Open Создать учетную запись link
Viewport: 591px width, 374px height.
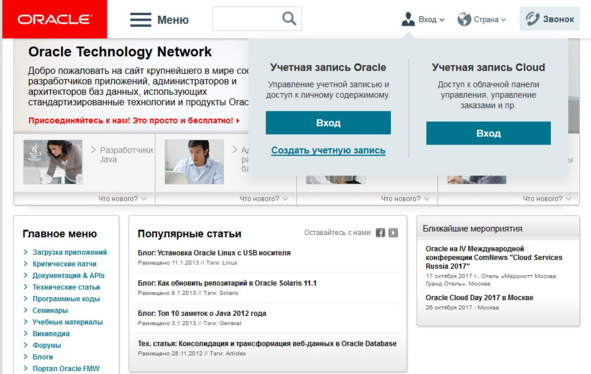pos(328,150)
